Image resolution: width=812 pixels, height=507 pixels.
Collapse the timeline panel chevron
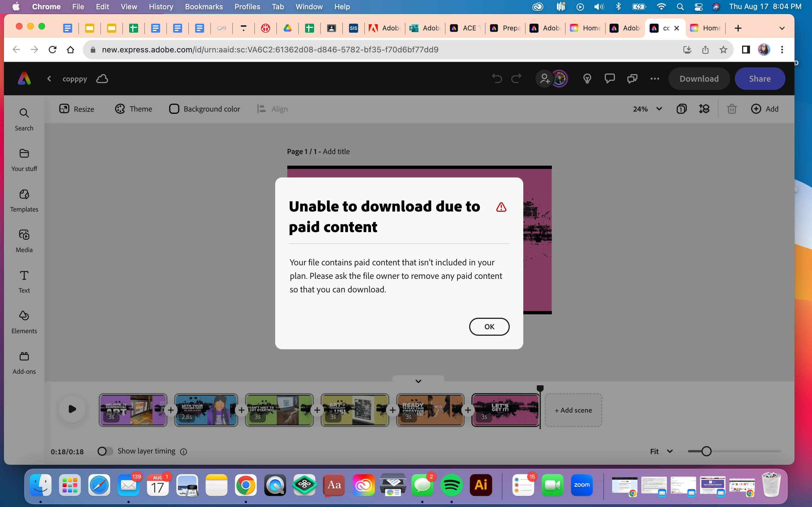[418, 381]
